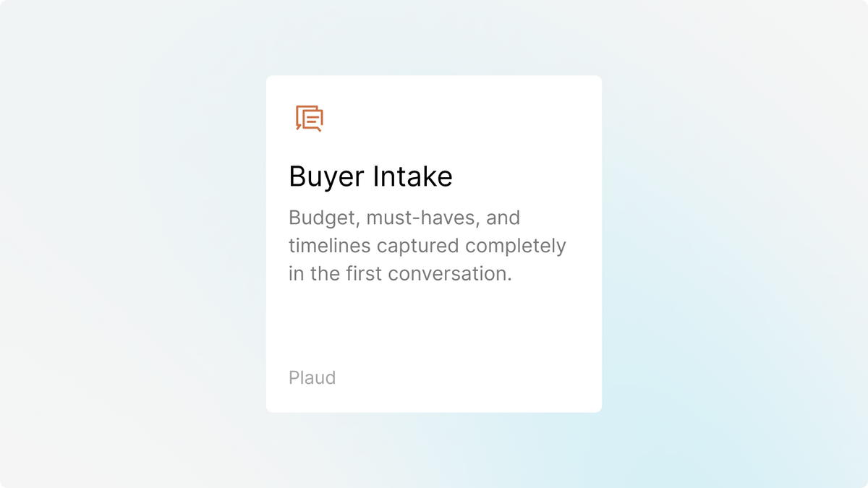The image size is (868, 488).
Task: Click the gray background left of card
Action: pyautogui.click(x=130, y=246)
